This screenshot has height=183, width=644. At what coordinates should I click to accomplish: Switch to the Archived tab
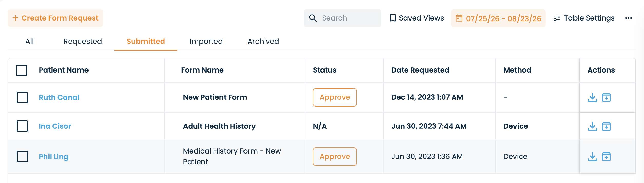tap(263, 42)
